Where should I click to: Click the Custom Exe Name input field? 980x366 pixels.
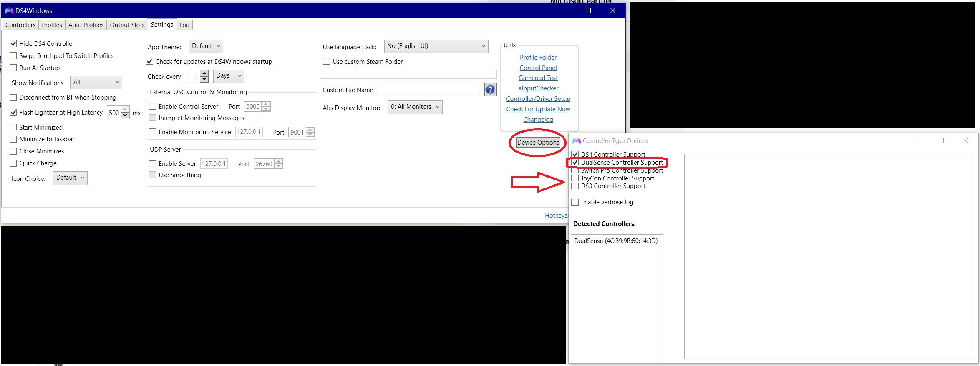pos(428,90)
